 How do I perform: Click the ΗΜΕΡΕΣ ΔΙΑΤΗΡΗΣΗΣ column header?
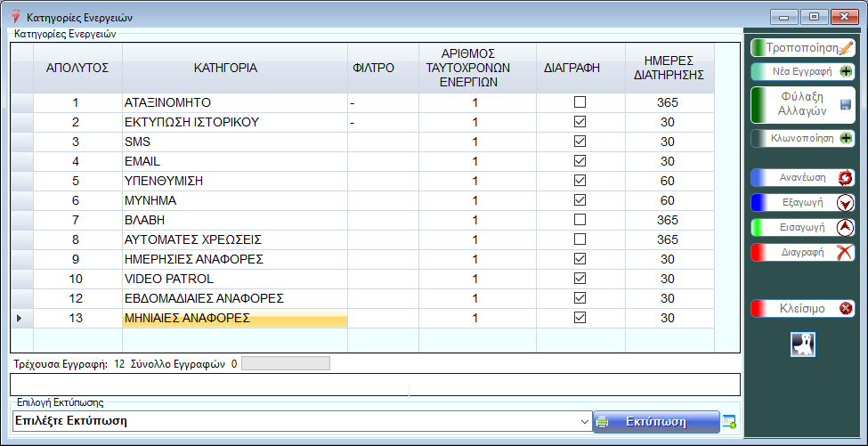coord(668,67)
